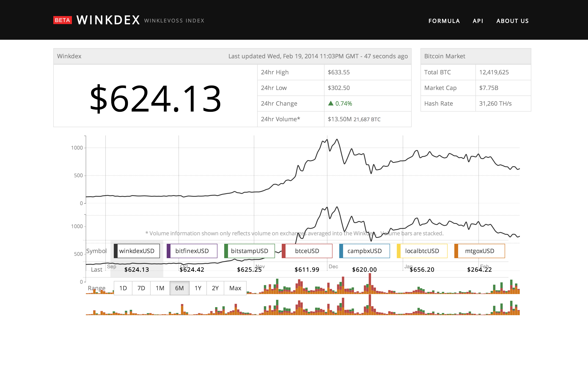
Task: Set chart range to Max
Action: [235, 288]
